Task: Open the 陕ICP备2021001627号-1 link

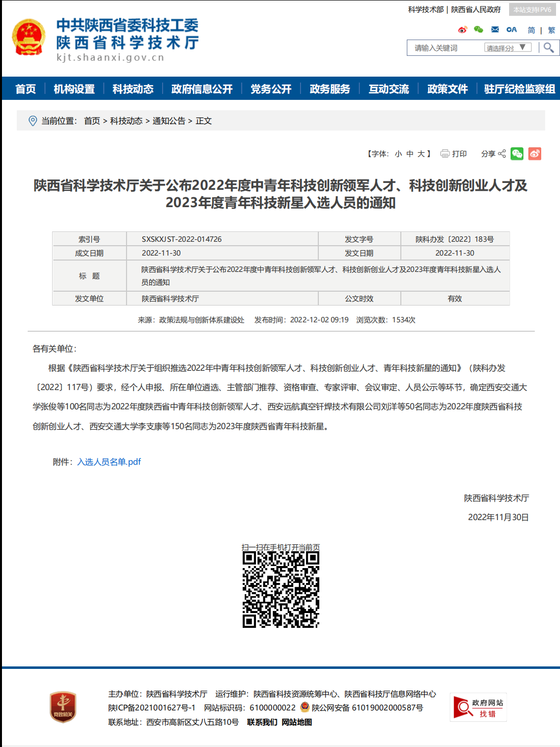Action: (152, 708)
